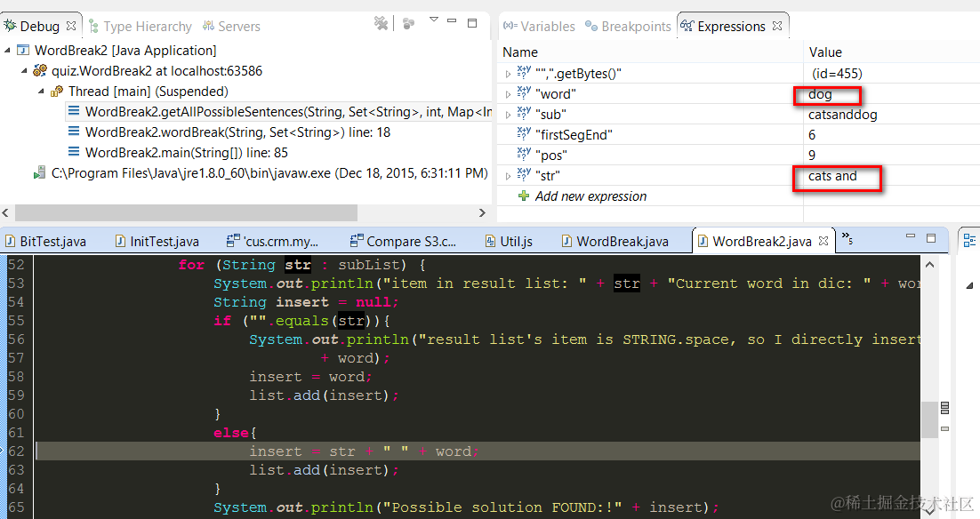The image size is (980, 519).
Task: Switch to the BitTest.java editor tab
Action: click(x=45, y=241)
